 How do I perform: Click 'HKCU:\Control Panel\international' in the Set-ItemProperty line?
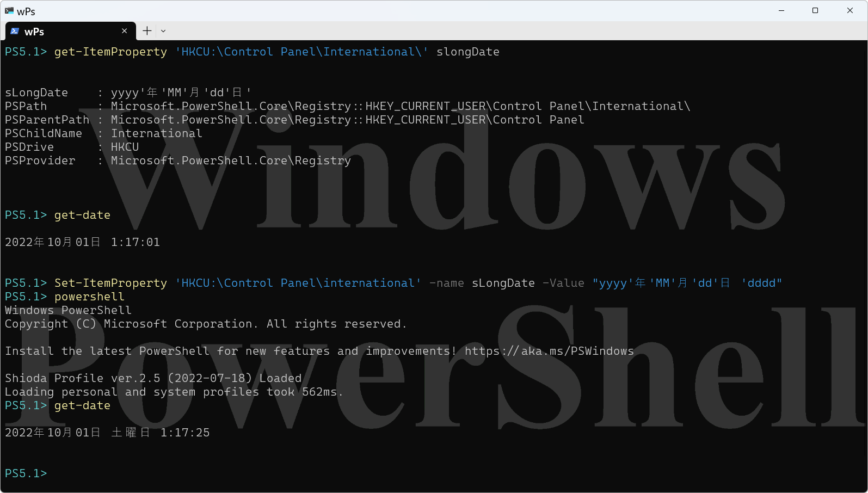point(298,283)
